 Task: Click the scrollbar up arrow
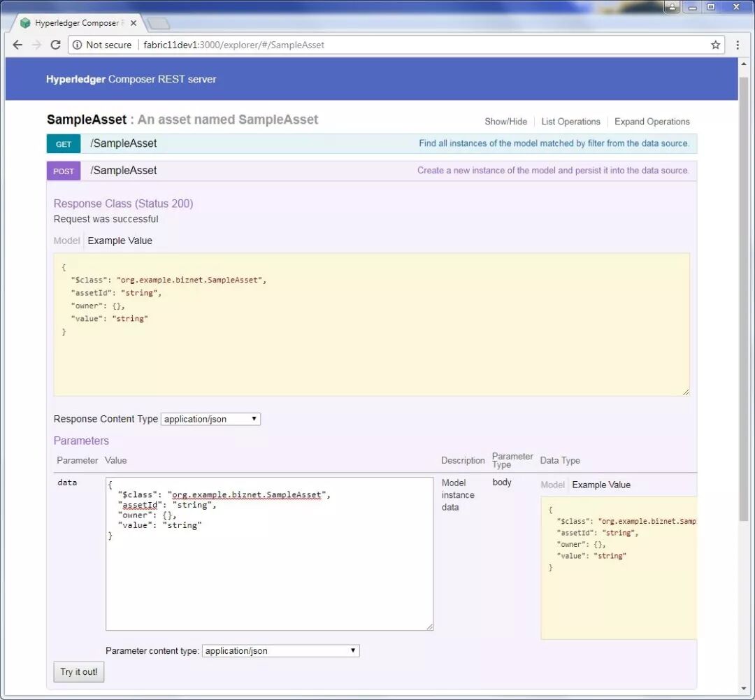743,64
